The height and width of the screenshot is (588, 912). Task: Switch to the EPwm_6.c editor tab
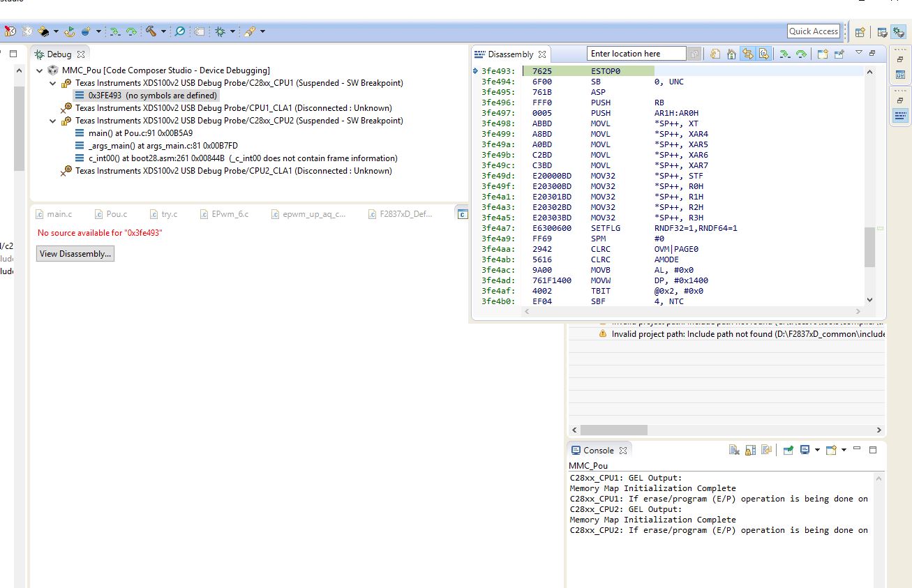(224, 214)
